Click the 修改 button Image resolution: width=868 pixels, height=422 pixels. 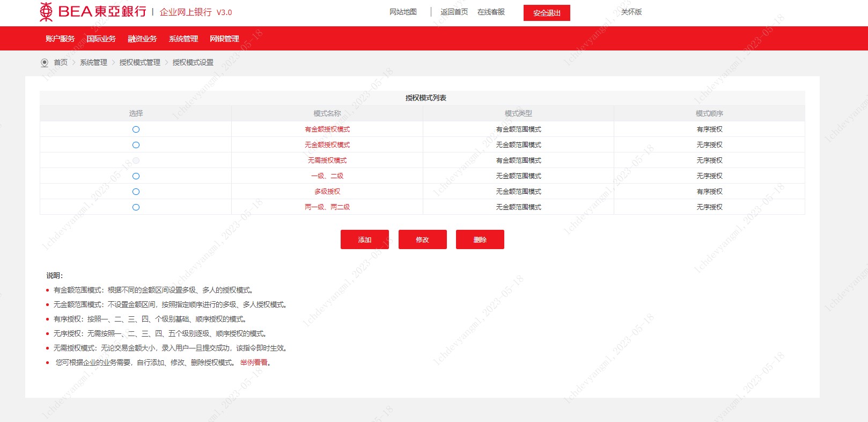tap(422, 239)
